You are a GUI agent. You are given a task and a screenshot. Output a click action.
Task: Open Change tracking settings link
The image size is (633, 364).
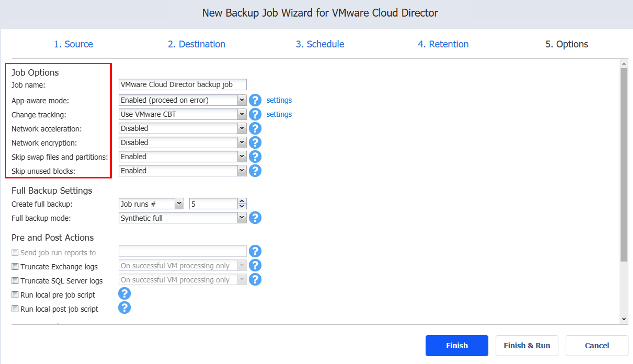point(279,114)
